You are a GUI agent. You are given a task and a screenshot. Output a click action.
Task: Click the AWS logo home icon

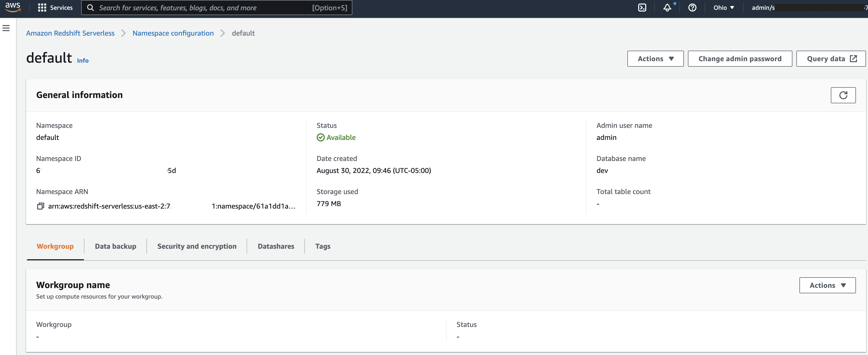point(13,8)
